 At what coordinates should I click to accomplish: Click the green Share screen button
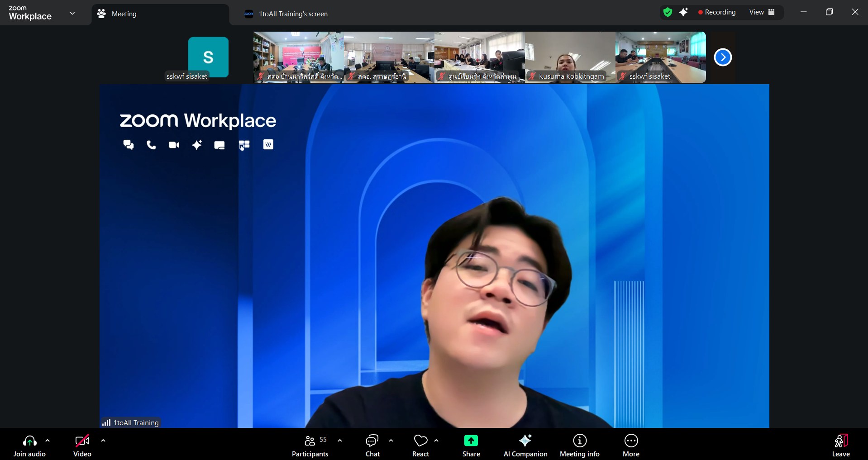coord(471,446)
